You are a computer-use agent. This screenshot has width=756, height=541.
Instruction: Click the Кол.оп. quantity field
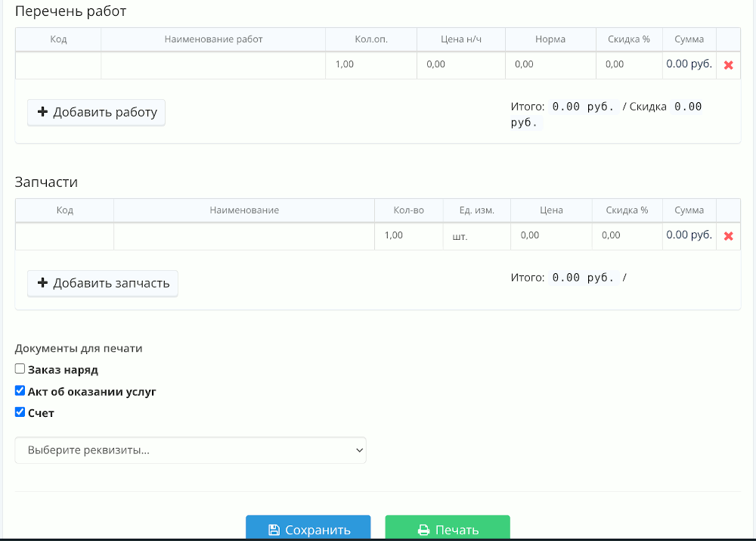coord(370,65)
